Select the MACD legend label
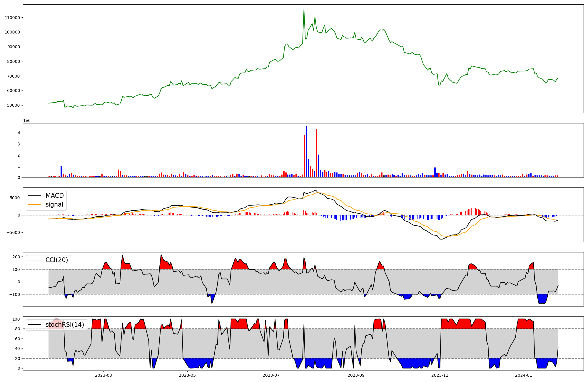The width and height of the screenshot is (588, 382). click(55, 196)
